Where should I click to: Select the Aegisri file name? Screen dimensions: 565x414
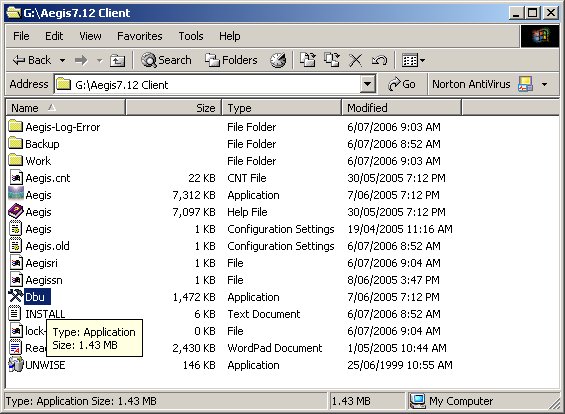41,263
